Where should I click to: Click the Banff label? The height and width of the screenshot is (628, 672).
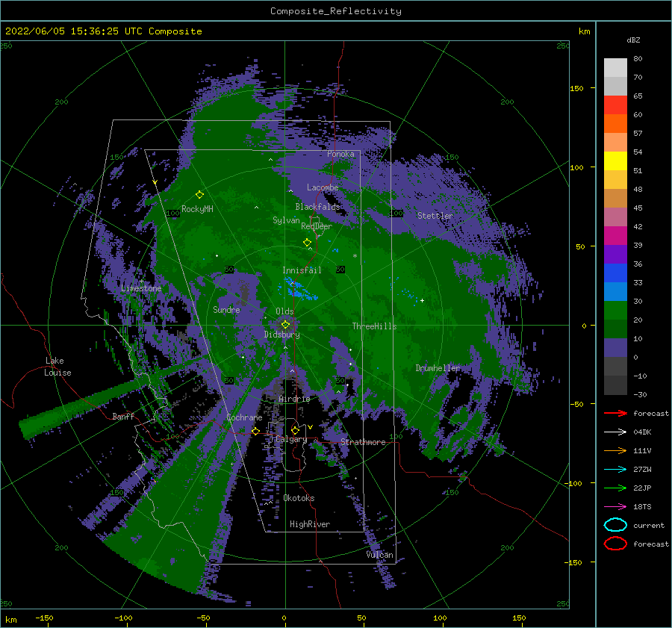(x=123, y=416)
